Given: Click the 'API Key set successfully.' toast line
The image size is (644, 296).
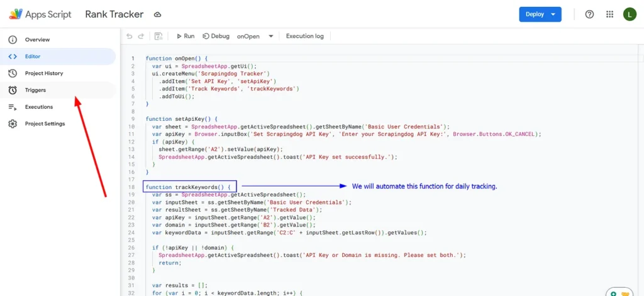Looking at the screenshot, I should coord(278,157).
